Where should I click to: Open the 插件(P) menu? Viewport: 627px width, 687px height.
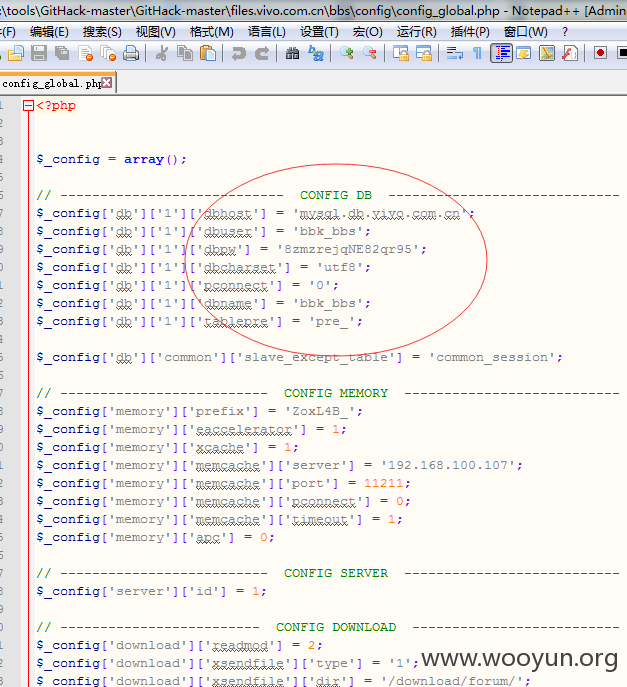pyautogui.click(x=470, y=32)
